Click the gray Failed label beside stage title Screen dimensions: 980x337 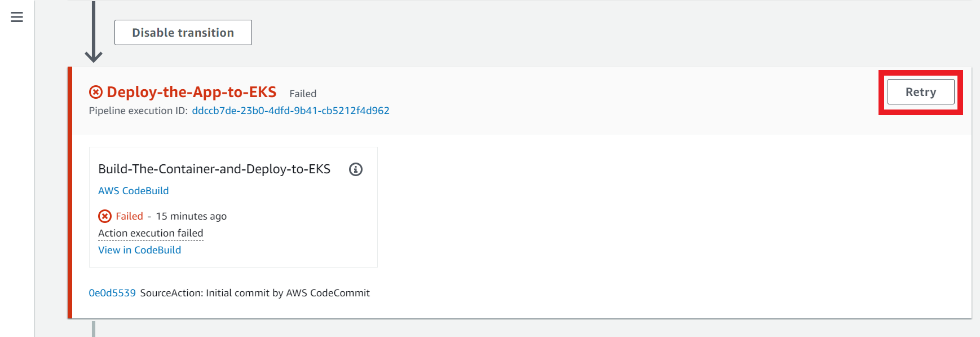(303, 94)
